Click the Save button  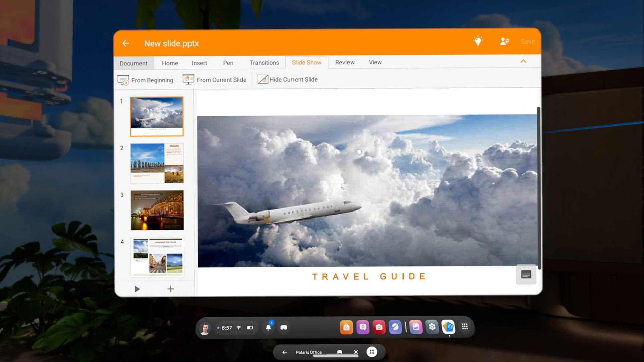pos(528,41)
